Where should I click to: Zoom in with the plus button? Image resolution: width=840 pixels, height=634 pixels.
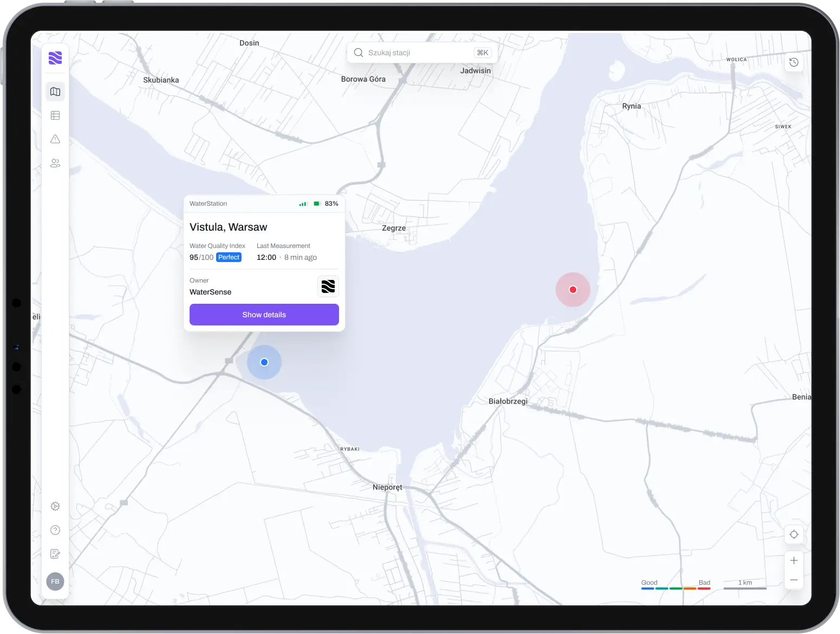click(794, 560)
